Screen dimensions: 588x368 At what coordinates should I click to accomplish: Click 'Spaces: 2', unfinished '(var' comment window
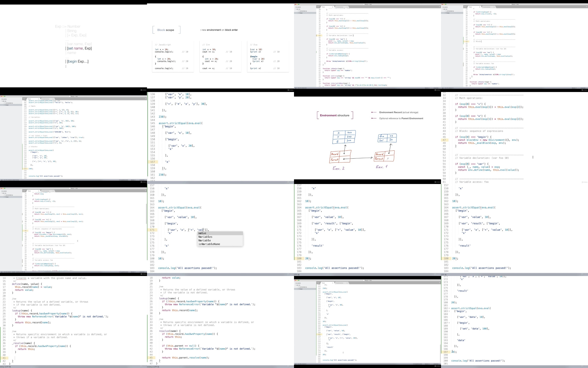[427, 88]
